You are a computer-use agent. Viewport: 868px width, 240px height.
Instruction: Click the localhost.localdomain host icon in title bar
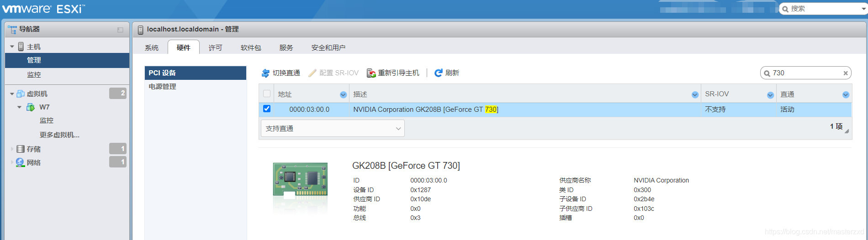[141, 30]
